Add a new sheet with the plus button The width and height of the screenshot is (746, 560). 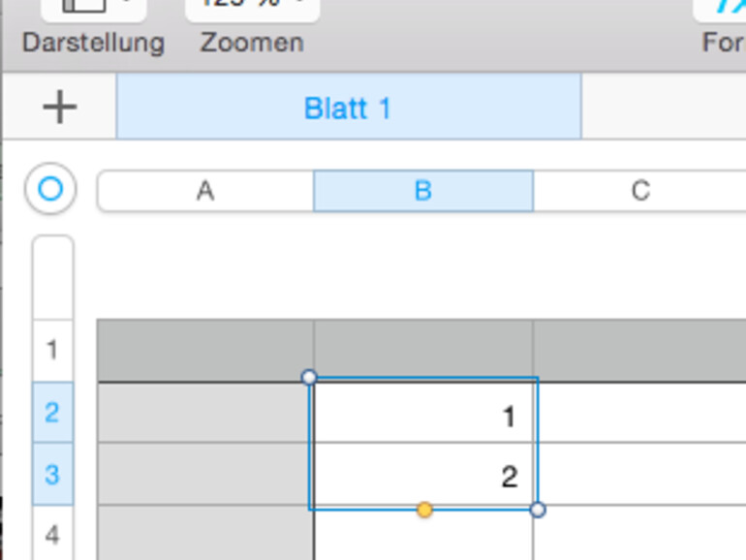pyautogui.click(x=59, y=107)
